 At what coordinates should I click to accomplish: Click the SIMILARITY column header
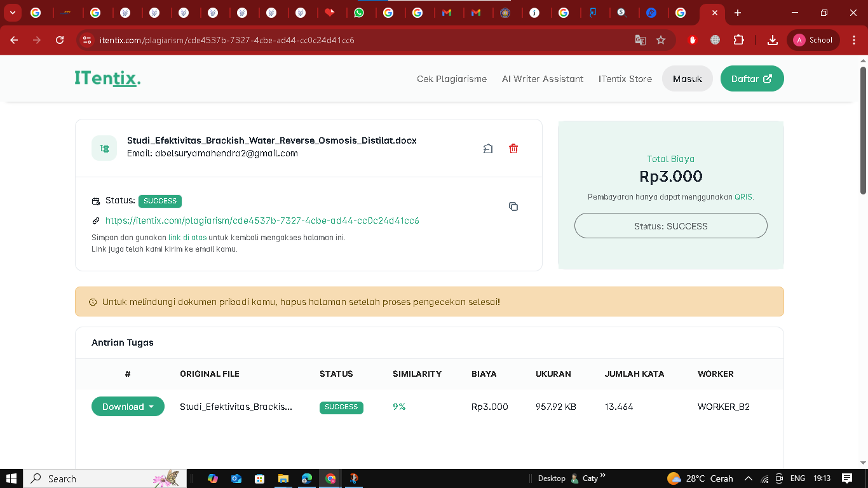417,374
